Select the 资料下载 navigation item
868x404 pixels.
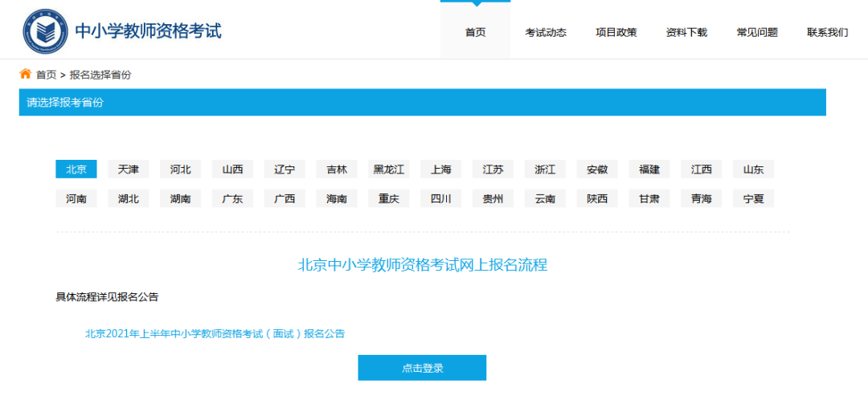tap(686, 32)
